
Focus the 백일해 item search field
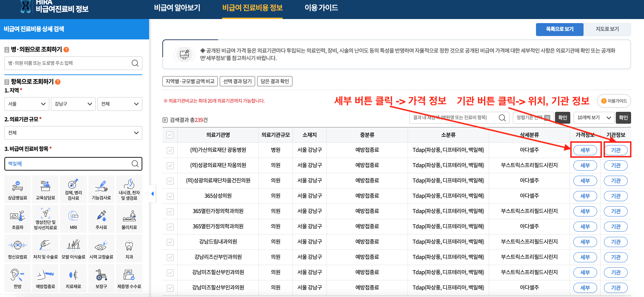tap(73, 164)
